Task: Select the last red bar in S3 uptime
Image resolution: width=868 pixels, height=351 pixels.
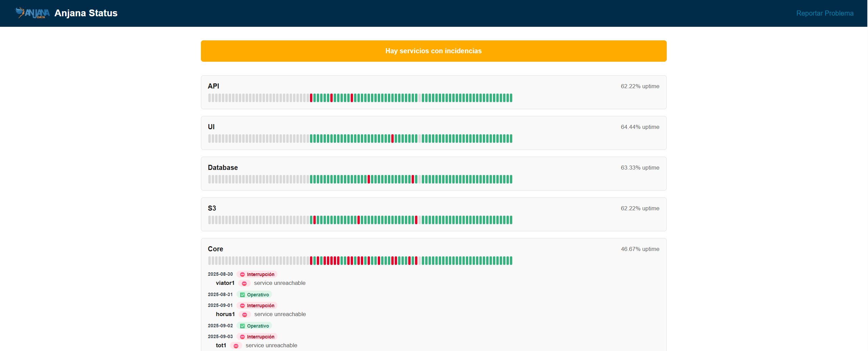Action: click(x=416, y=220)
